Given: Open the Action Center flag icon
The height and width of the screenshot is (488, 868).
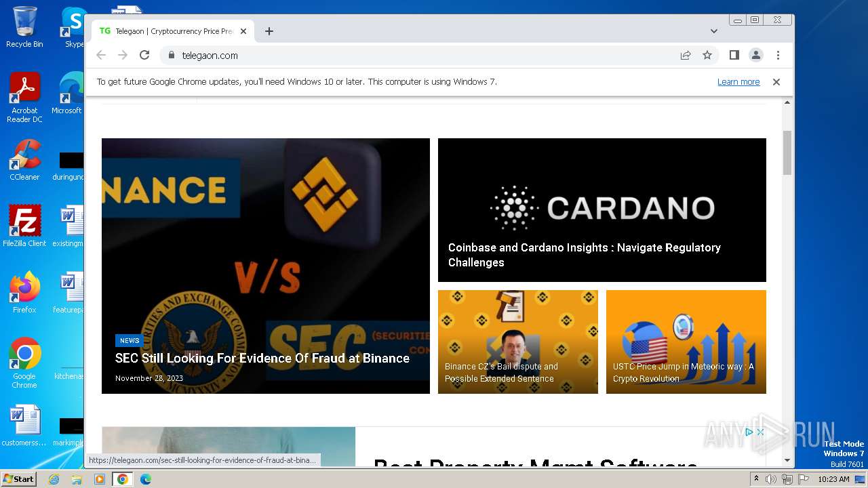Looking at the screenshot, I should (x=804, y=479).
